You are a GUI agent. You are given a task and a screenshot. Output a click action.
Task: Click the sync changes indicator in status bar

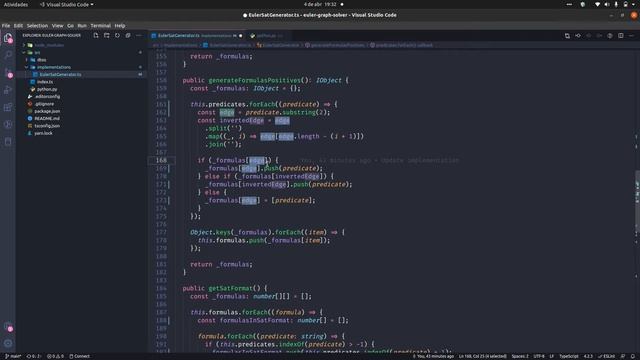coord(34,356)
